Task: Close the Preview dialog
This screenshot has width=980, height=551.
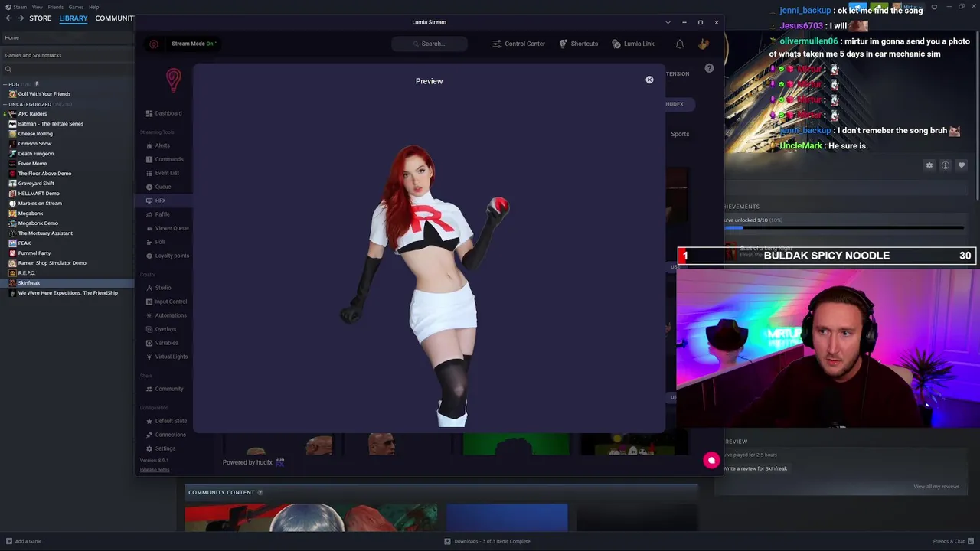Action: (649, 80)
